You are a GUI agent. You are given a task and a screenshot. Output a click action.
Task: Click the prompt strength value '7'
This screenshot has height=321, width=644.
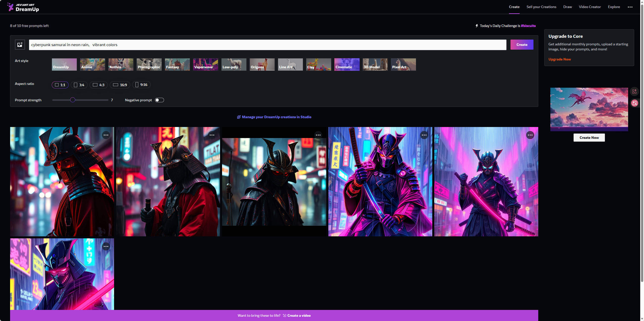(x=112, y=100)
